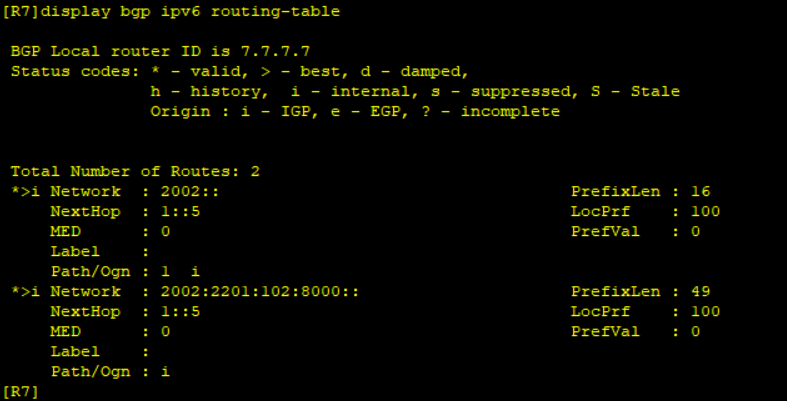The image size is (787, 401).
Task: Click the Status codes legend line
Action: [x=239, y=71]
